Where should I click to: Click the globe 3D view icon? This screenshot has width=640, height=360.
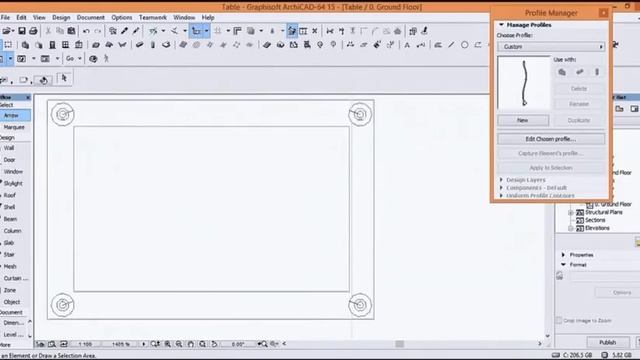click(x=93, y=59)
